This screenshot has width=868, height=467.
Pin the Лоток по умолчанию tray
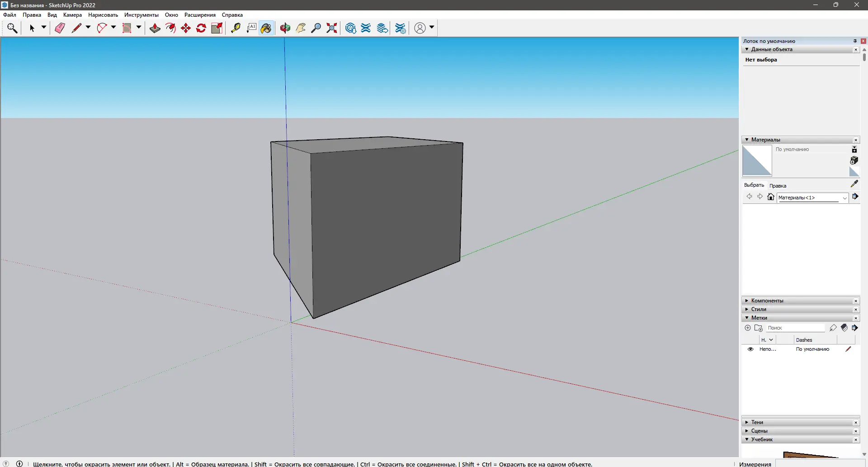tap(855, 41)
